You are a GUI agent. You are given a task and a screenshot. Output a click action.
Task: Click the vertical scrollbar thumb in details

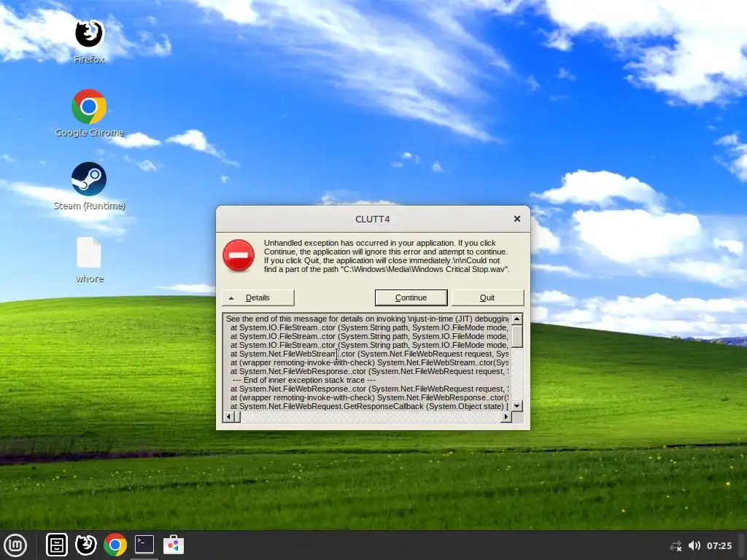(517, 336)
